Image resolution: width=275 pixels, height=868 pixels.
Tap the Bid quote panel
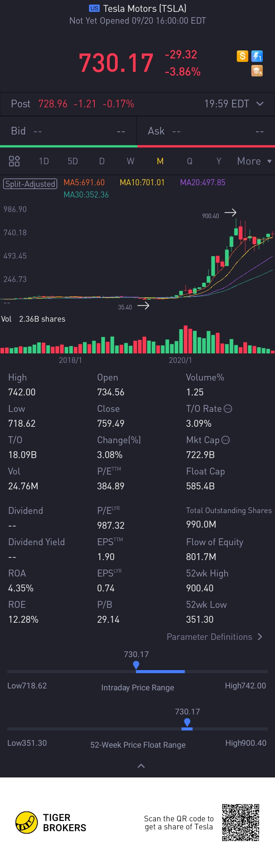[x=68, y=131]
